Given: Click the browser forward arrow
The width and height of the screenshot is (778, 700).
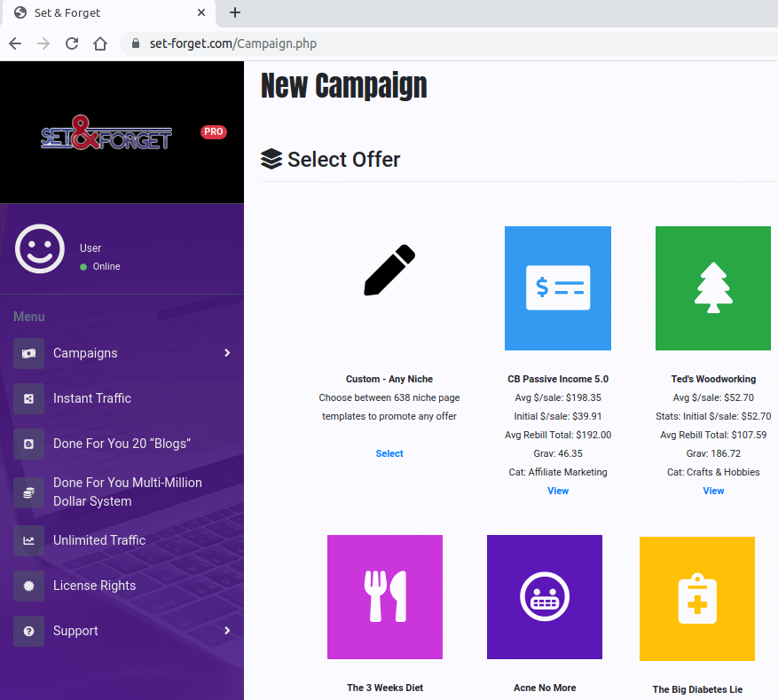Looking at the screenshot, I should point(43,43).
